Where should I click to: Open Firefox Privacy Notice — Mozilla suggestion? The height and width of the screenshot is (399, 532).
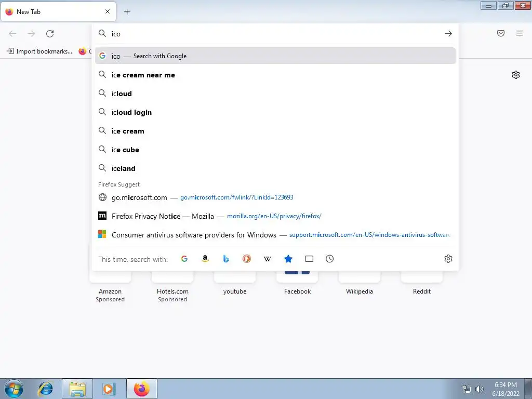click(x=275, y=216)
